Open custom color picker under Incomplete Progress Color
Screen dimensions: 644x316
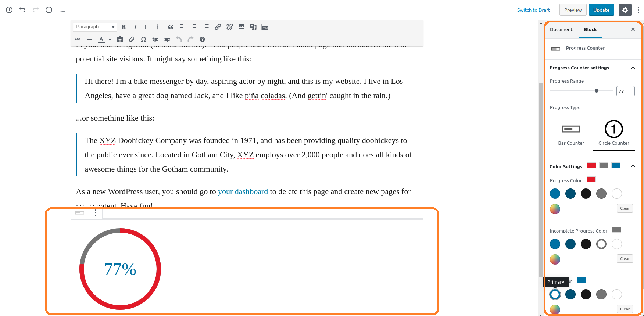tap(555, 259)
